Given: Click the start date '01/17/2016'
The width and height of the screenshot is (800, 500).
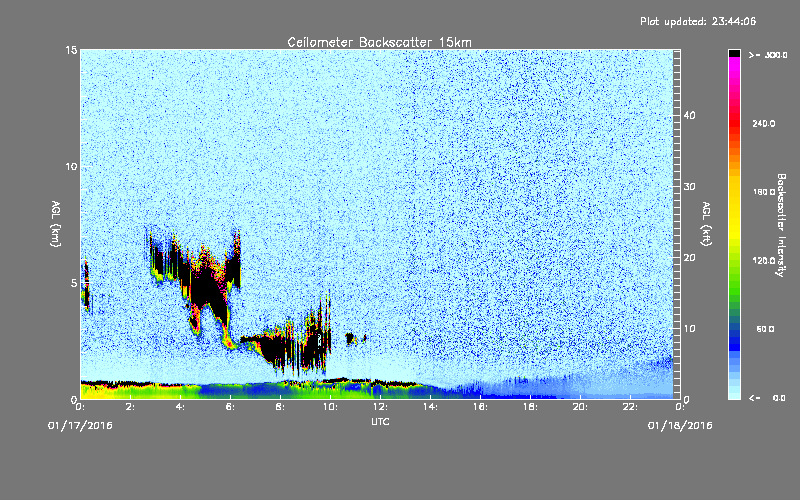Looking at the screenshot, I should [80, 426].
